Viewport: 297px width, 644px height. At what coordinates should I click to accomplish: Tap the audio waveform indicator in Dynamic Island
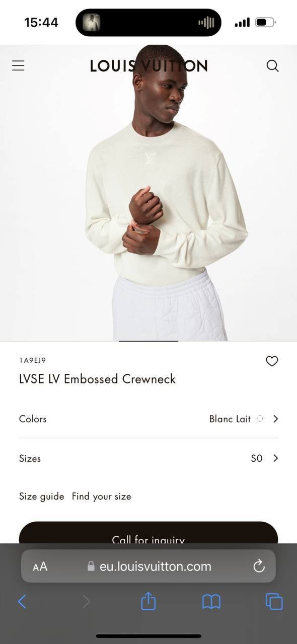pyautogui.click(x=206, y=23)
